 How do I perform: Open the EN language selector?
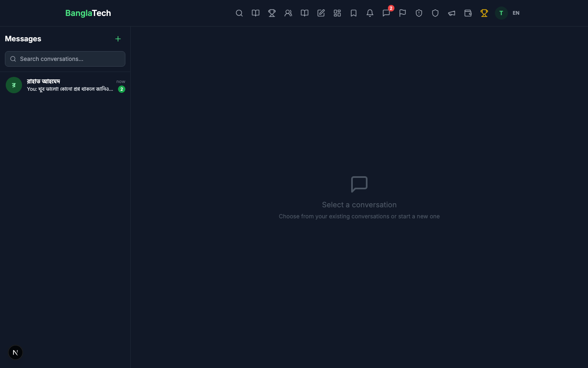[x=516, y=13]
